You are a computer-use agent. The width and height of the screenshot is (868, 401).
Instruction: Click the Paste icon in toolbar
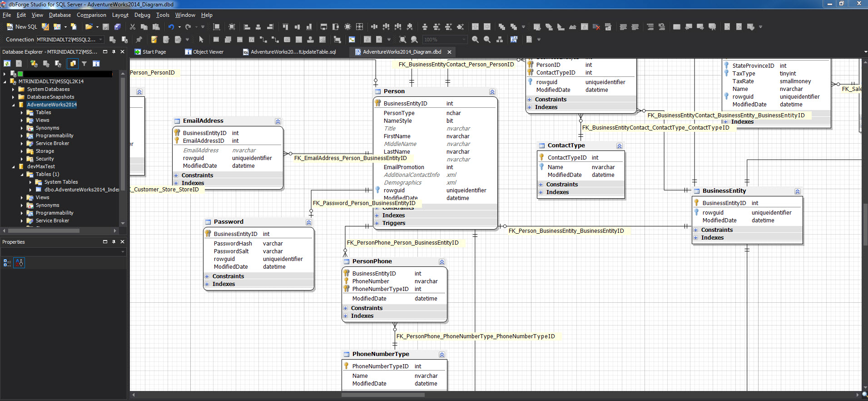point(156,27)
